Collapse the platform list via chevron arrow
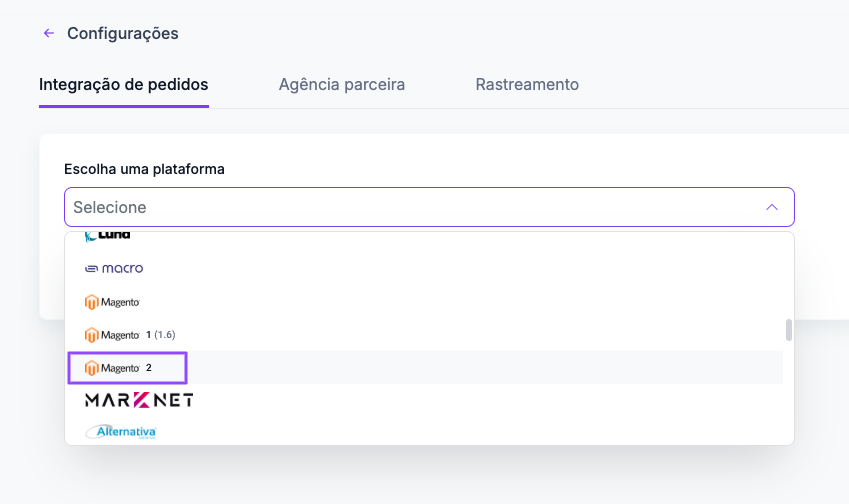The height and width of the screenshot is (504, 849). click(772, 207)
